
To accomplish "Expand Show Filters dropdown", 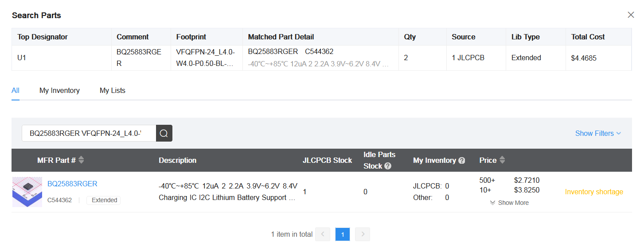I will click(598, 133).
